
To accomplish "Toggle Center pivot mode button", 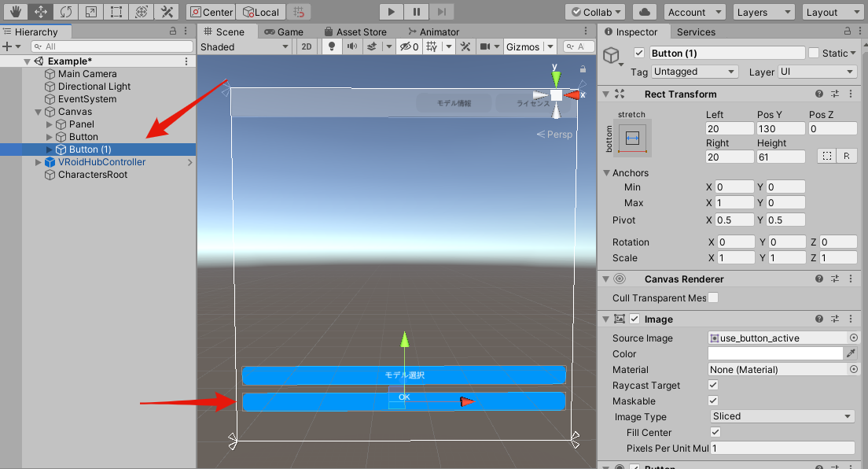I will [211, 12].
